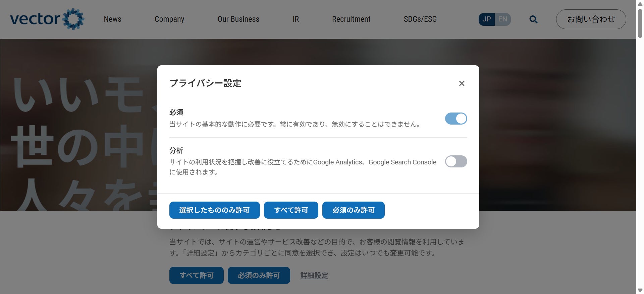The image size is (644, 294).
Task: Click the お問い合わせ contact button
Action: point(591,19)
